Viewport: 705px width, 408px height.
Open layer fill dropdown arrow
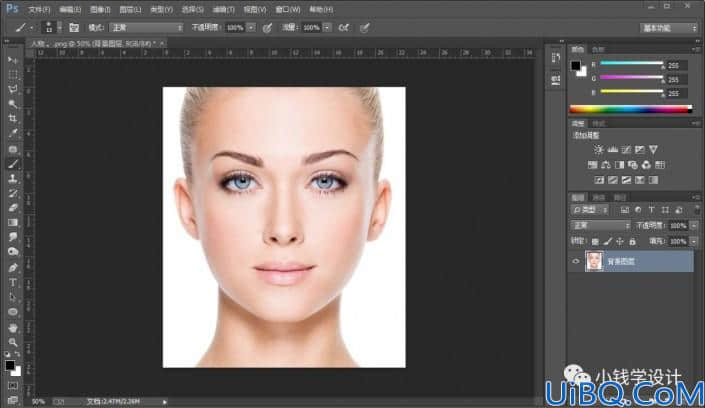[694, 242]
